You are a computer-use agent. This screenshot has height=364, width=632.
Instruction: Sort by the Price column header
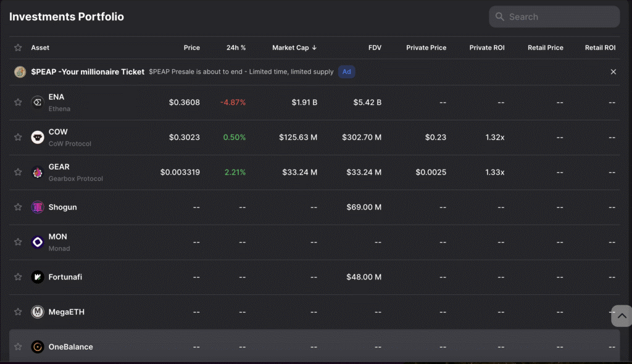point(192,48)
